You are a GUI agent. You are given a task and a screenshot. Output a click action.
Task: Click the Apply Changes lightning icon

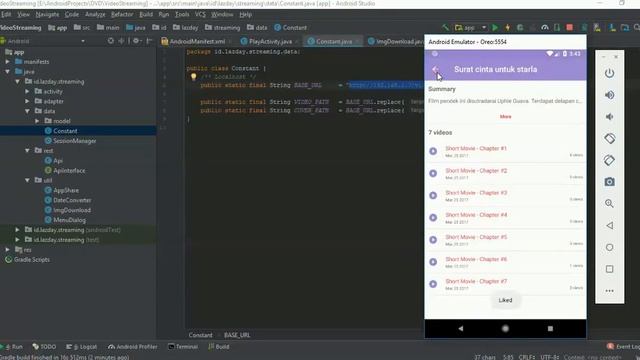(x=508, y=28)
